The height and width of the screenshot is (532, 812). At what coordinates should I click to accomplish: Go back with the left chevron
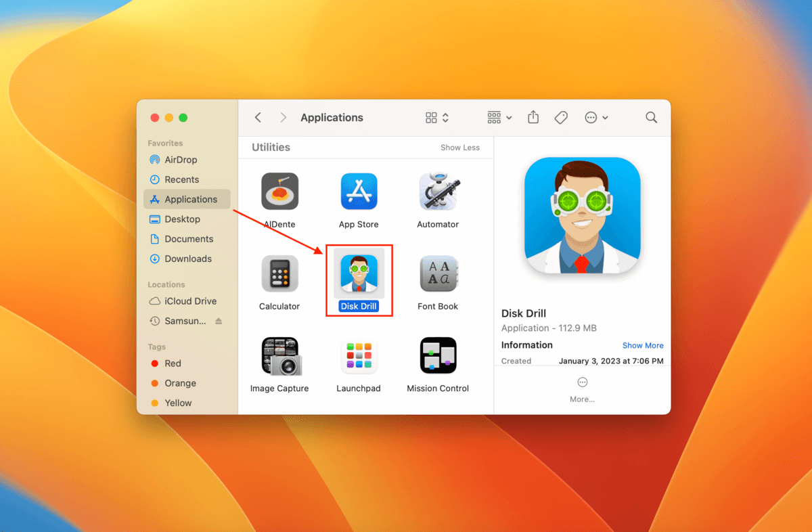click(x=258, y=118)
